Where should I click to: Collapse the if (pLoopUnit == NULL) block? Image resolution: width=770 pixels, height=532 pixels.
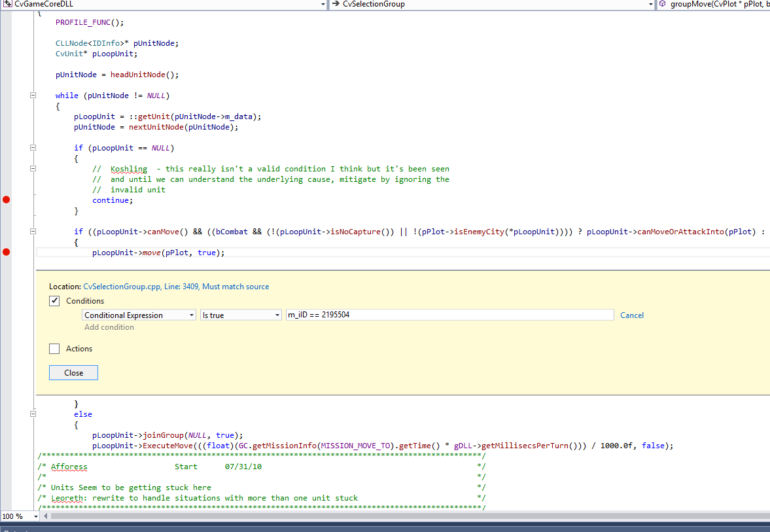pyautogui.click(x=33, y=147)
